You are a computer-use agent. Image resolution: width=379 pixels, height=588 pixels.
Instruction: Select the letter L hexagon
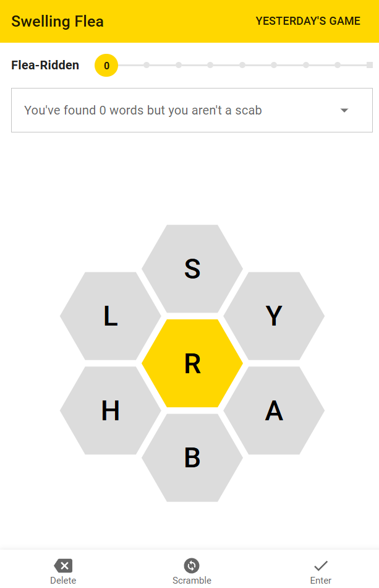pos(111,316)
